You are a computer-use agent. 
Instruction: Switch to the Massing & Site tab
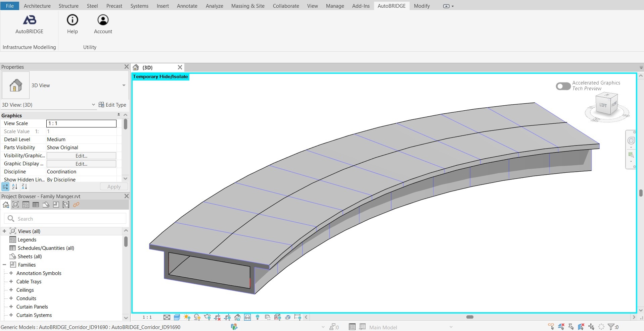click(247, 6)
